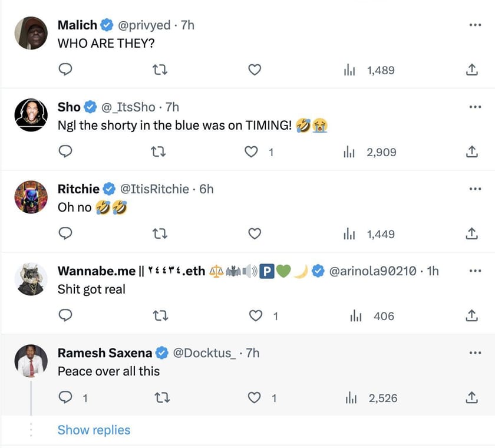The width and height of the screenshot is (495, 448).
Task: Click the "Show replies" link
Action: pyautogui.click(x=94, y=430)
